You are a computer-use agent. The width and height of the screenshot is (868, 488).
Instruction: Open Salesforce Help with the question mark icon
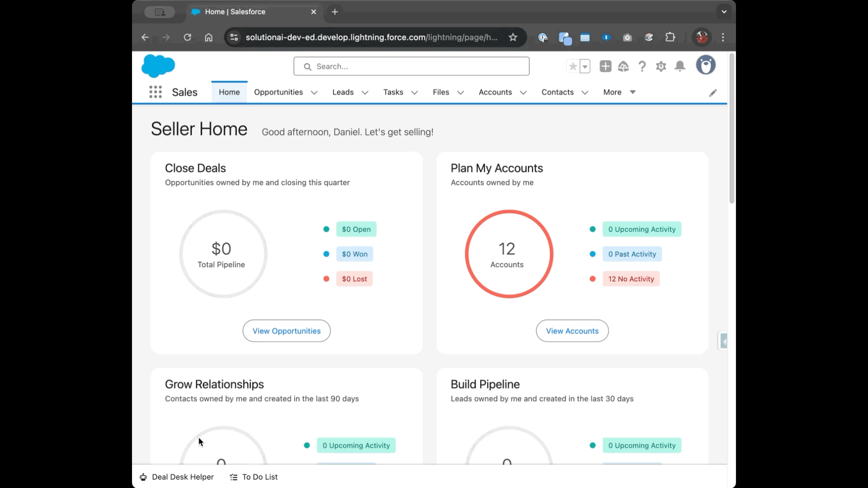coord(642,66)
